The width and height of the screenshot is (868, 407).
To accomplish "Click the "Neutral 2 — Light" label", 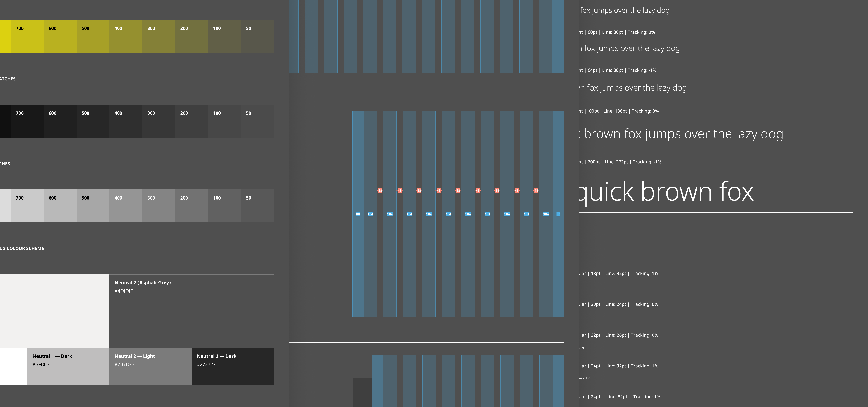I will (x=135, y=356).
